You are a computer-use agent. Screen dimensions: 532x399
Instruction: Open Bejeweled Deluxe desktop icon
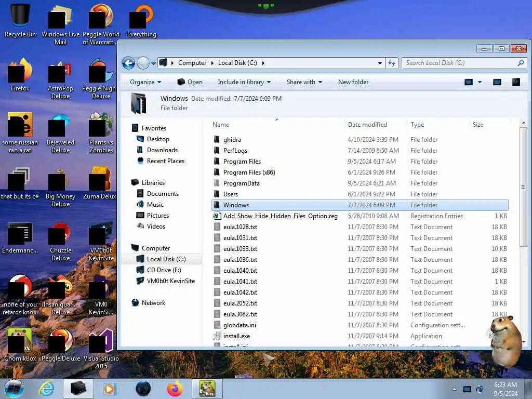point(60,132)
